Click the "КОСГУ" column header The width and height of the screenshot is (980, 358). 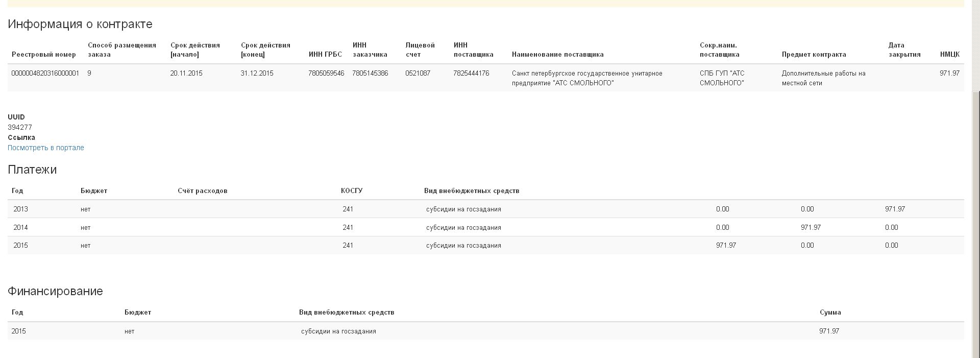coord(352,191)
